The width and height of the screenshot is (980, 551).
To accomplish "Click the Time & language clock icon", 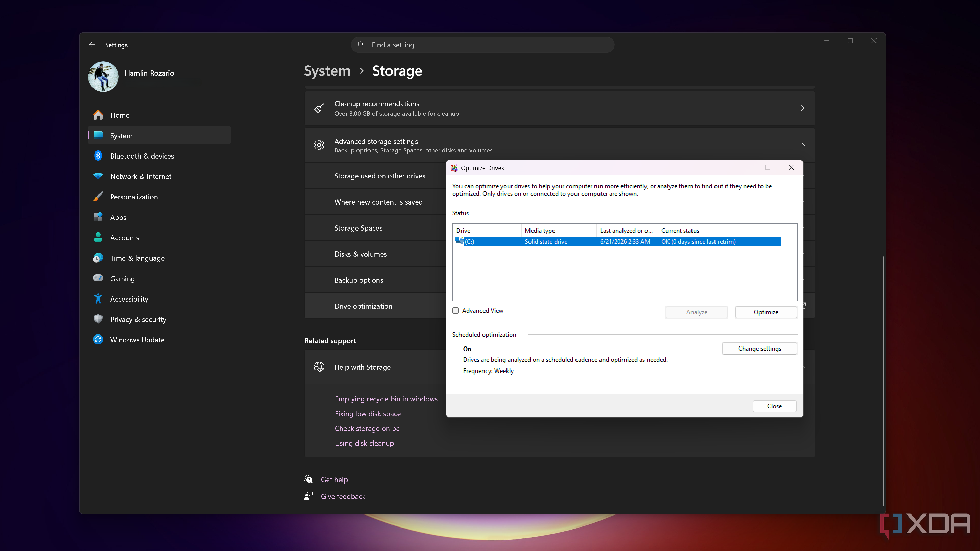I will click(x=98, y=258).
